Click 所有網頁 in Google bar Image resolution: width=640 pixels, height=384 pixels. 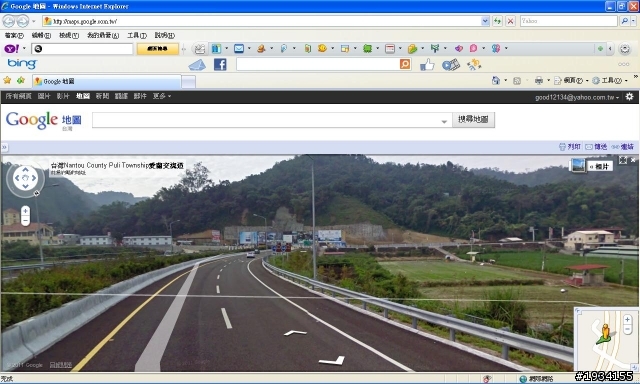tap(18, 96)
